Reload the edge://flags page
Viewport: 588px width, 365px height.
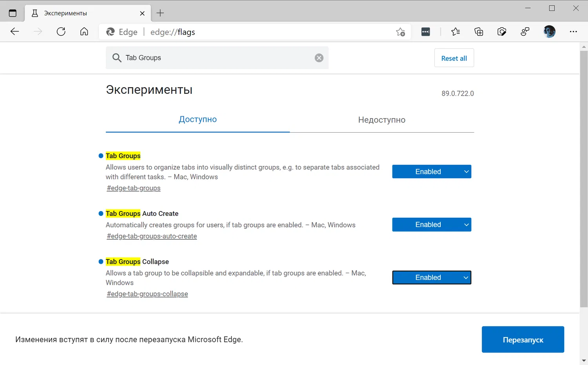61,31
